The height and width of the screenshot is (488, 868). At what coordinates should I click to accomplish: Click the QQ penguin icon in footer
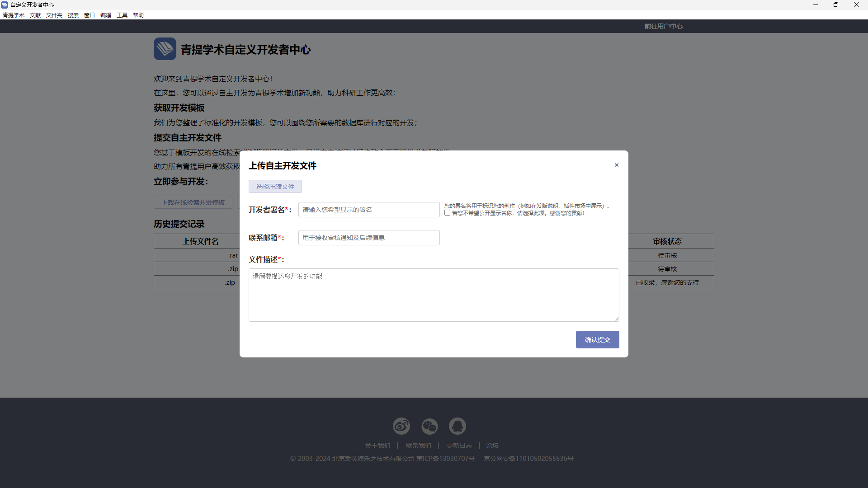click(x=457, y=426)
